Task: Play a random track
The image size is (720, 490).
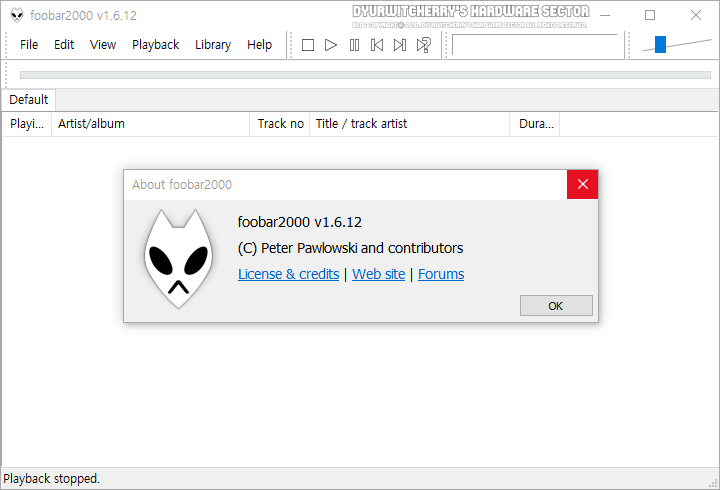Action: pos(423,45)
